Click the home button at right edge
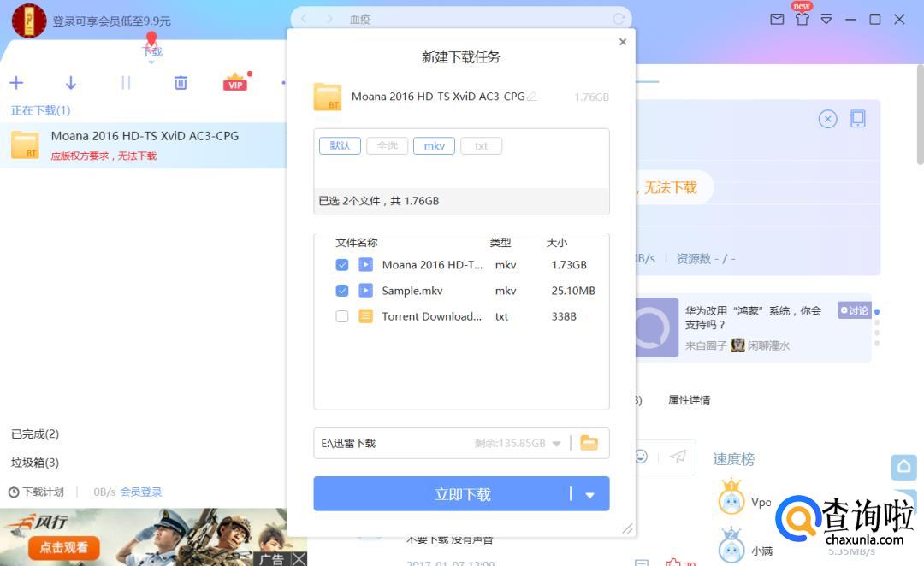The image size is (924, 566). tap(904, 467)
